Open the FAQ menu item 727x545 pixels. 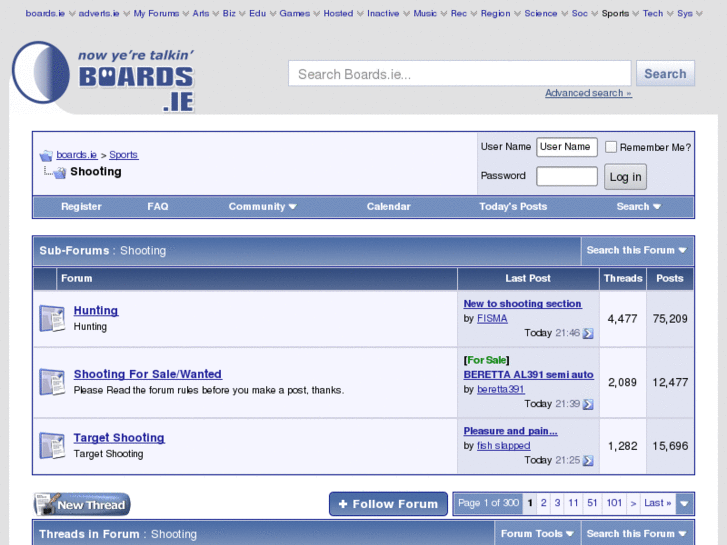click(x=158, y=206)
